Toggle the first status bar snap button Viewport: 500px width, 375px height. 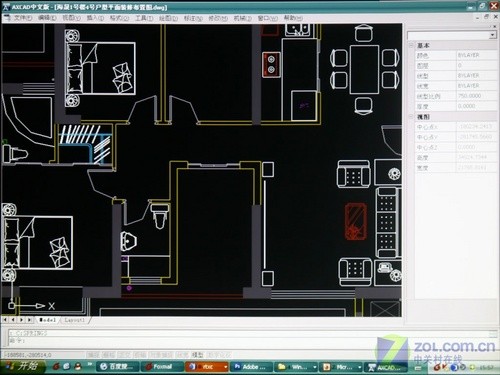[x=93, y=355]
